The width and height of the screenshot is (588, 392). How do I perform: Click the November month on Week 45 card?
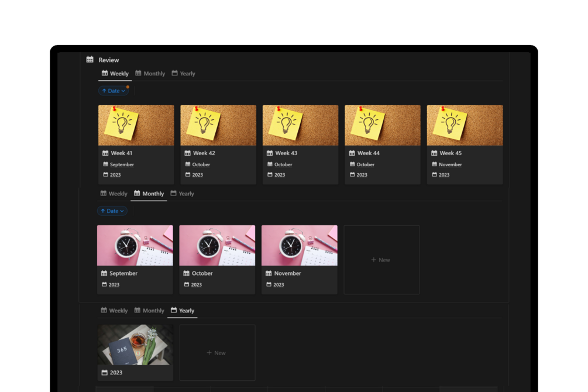click(x=450, y=164)
